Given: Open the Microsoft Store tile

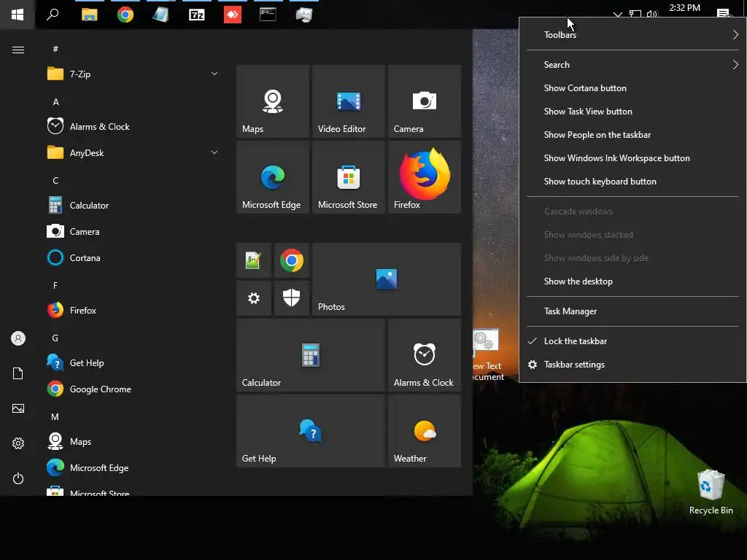Looking at the screenshot, I should [x=349, y=177].
